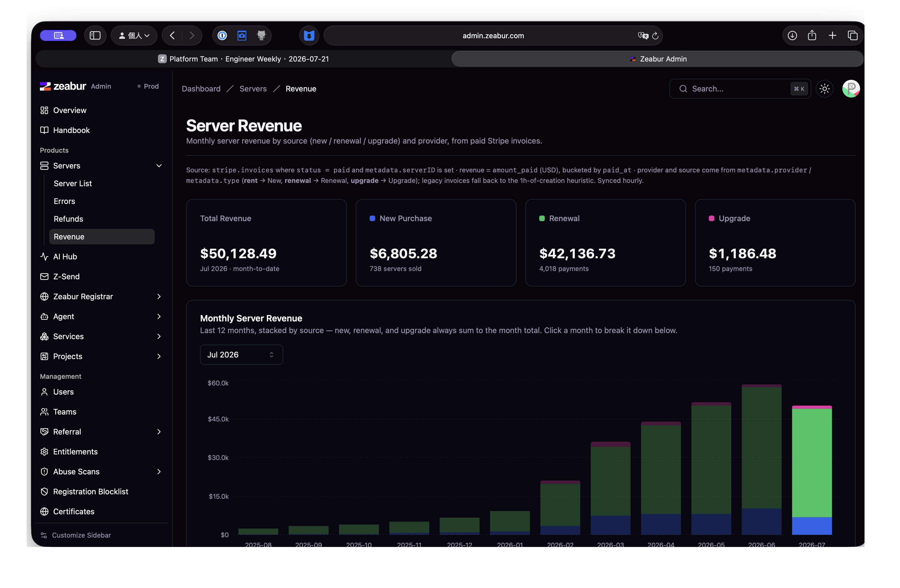Expand the Services section chevron

tap(159, 337)
